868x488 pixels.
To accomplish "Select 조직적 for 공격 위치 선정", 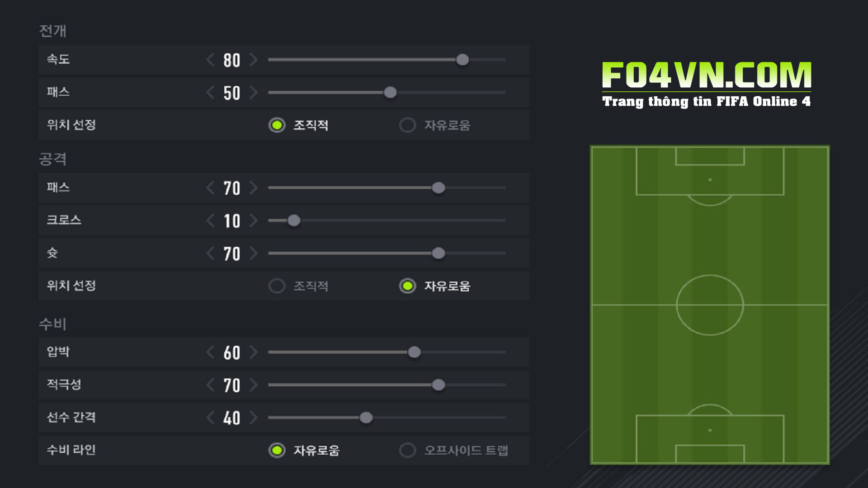I will [277, 286].
